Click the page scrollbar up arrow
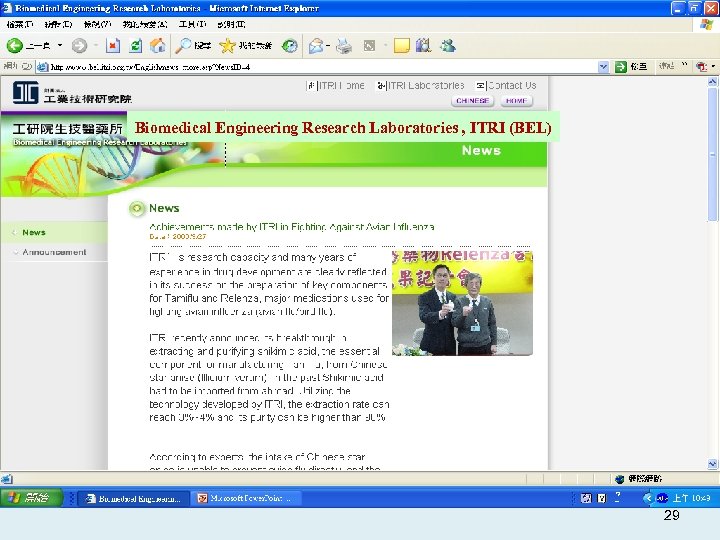Viewport: 720px width, 540px height. pyautogui.click(x=712, y=82)
